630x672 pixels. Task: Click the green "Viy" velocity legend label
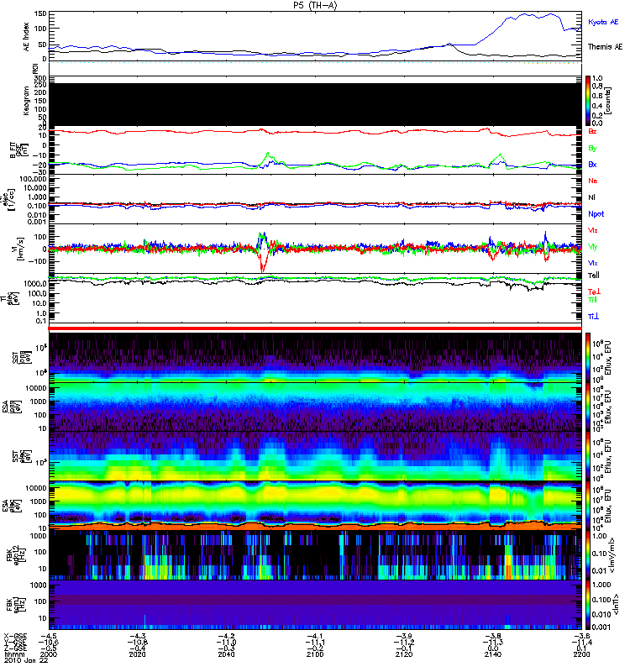[592, 247]
